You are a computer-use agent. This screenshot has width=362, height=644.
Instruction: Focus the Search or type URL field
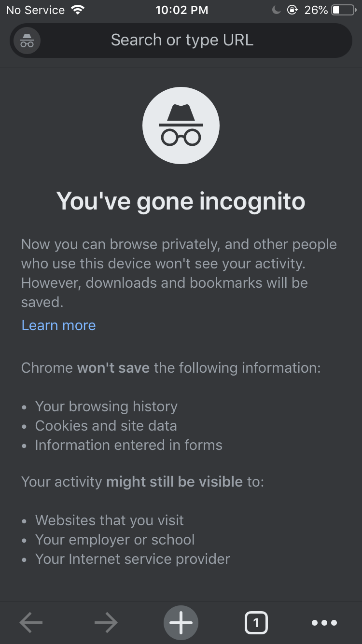pos(182,40)
